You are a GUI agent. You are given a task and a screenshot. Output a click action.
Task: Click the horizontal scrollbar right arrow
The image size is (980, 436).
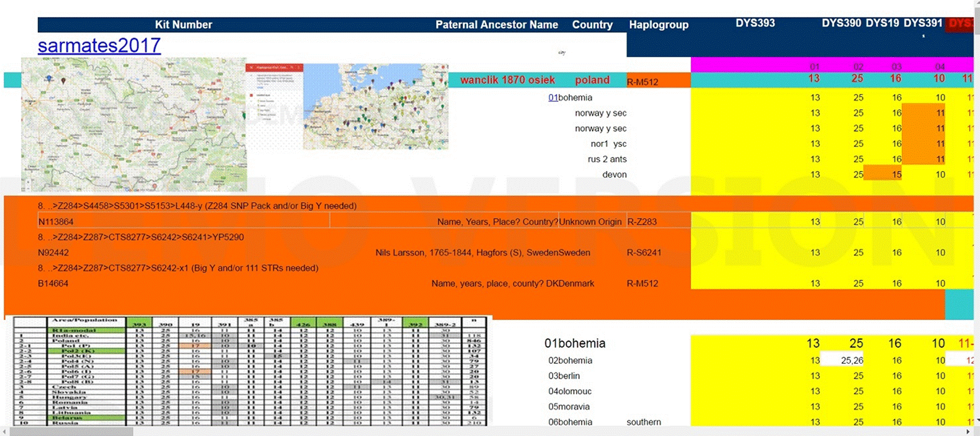(967, 431)
